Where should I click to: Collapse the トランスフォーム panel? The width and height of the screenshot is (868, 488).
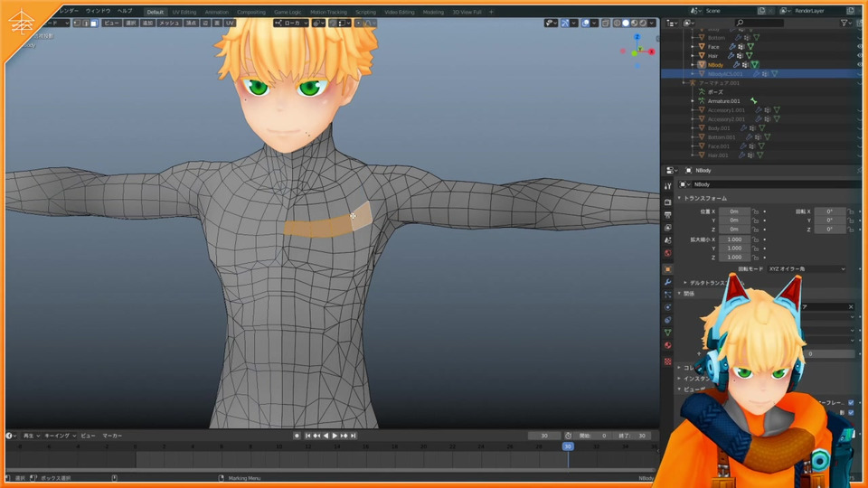680,198
